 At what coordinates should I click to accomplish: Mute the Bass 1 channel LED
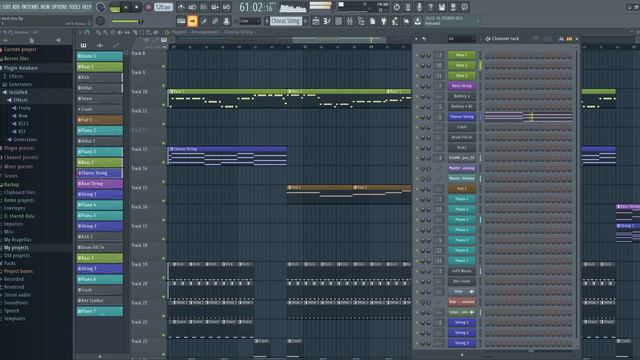tap(417, 55)
